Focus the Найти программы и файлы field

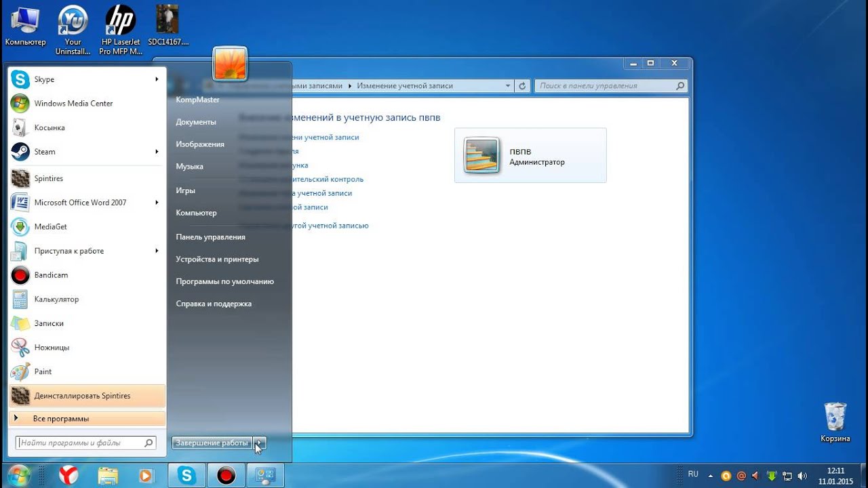pos(86,443)
